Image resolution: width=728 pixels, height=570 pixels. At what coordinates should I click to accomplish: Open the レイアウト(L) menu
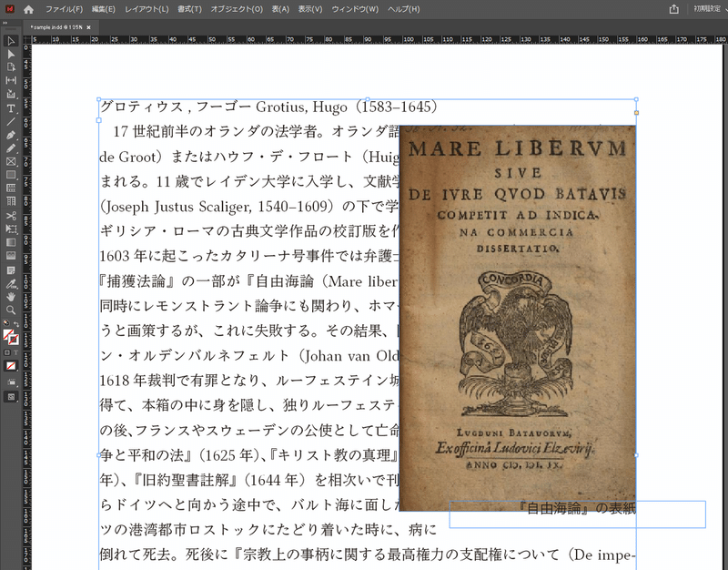click(x=147, y=9)
